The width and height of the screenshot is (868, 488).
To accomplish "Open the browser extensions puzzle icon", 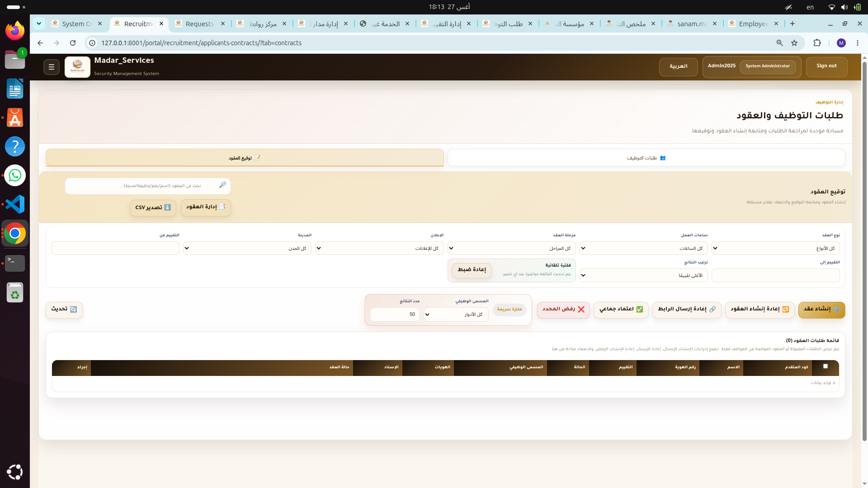I will coord(817,43).
